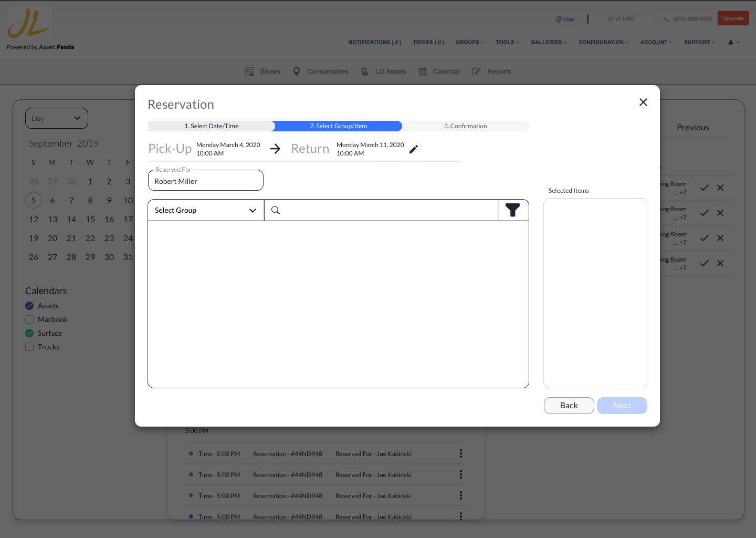
Task: Toggle the Surface calendar checkbox
Action: coord(29,333)
